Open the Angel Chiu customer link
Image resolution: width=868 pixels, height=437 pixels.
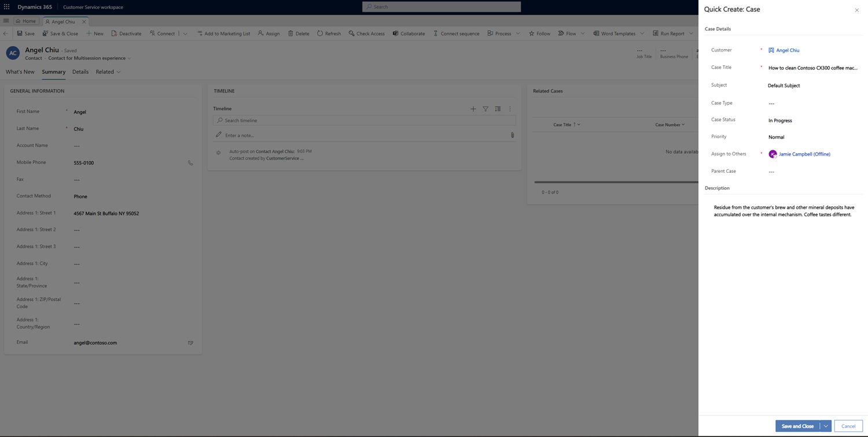pos(788,50)
